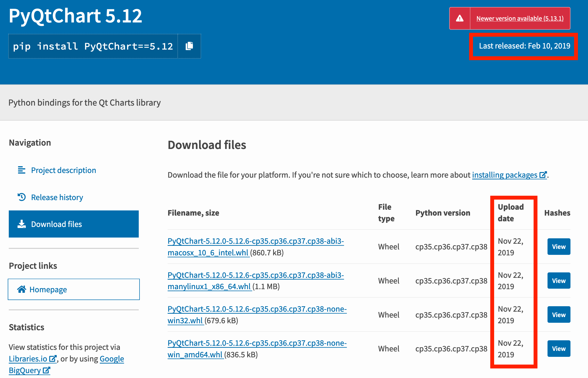Open the Newer version available (5.13.1) link

(x=520, y=18)
